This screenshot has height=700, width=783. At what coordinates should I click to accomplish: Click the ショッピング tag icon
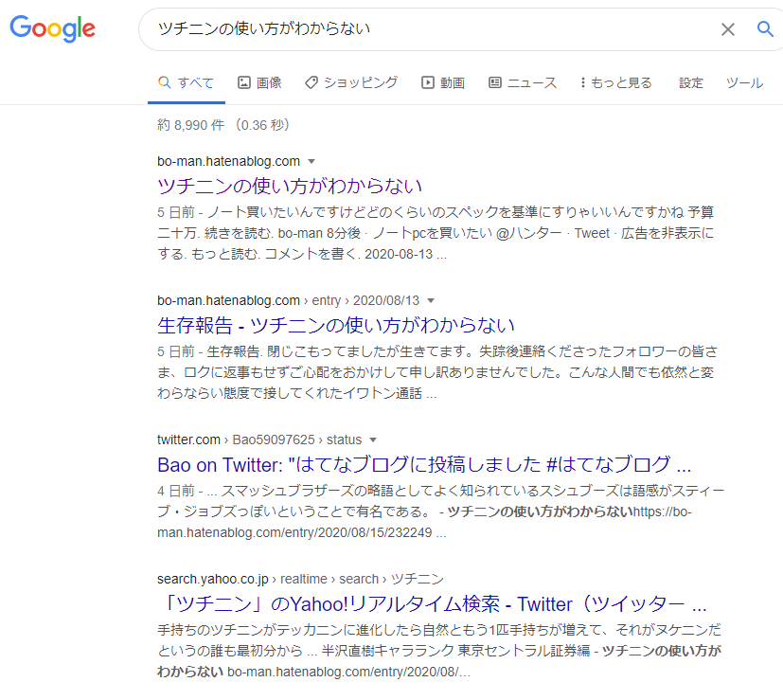pos(311,82)
